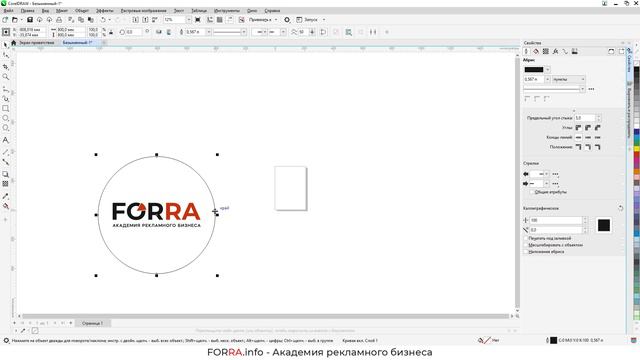Toggle 'Масштабировать с объектом' checkbox

point(526,245)
